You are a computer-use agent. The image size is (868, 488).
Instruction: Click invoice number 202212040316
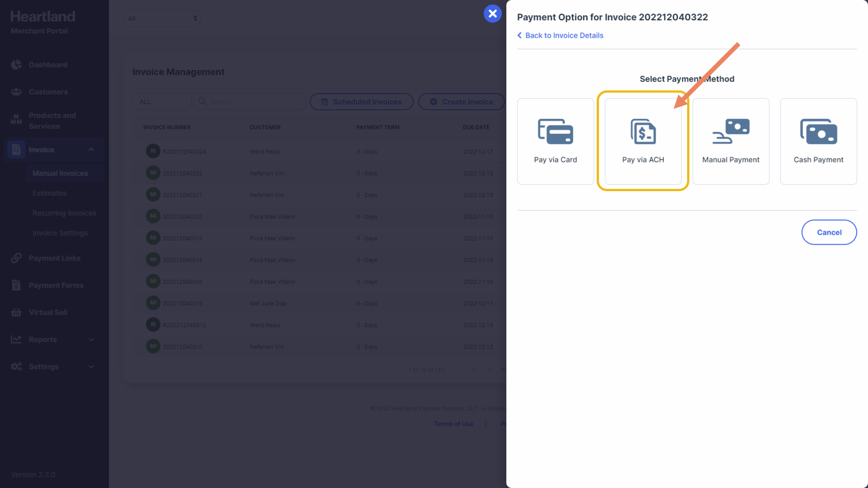pos(182,282)
